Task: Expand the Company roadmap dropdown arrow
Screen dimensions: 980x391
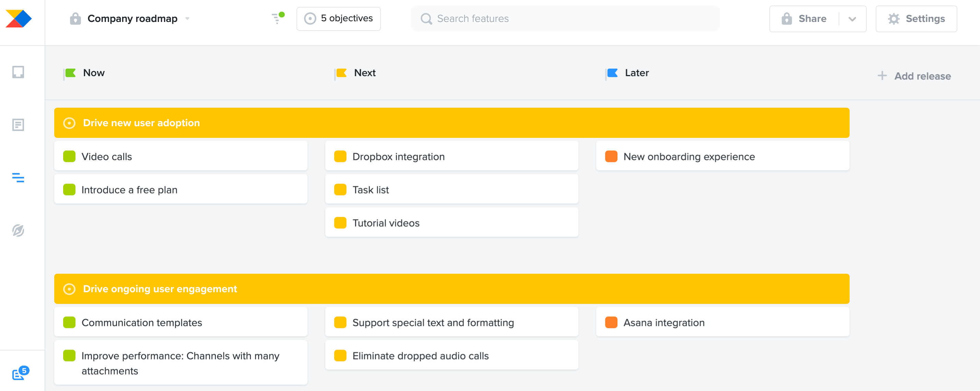Action: coord(187,19)
